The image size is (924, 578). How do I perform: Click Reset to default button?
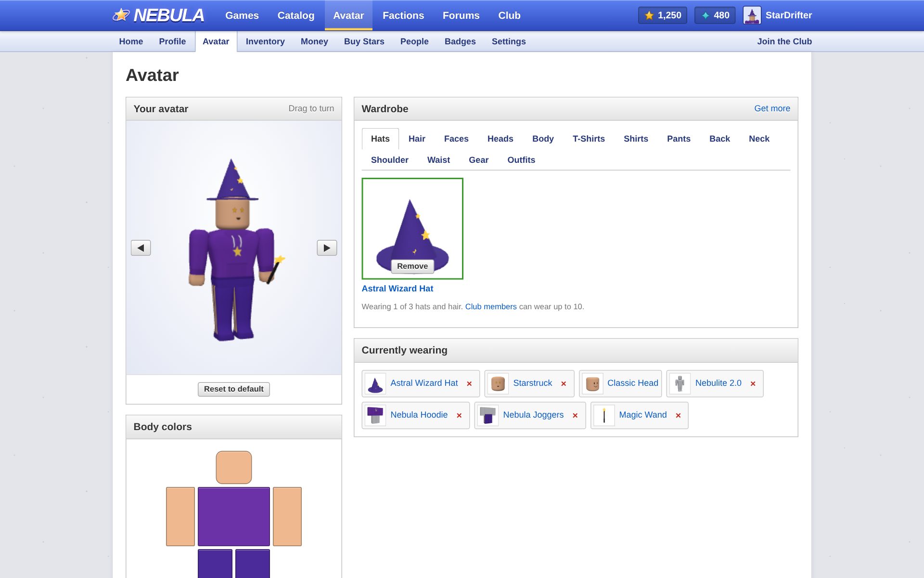[x=233, y=389]
